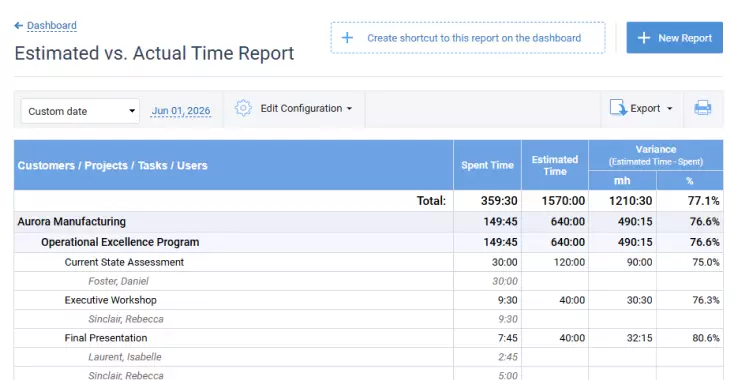Click Current State Assessment variance 90:00

coord(640,262)
